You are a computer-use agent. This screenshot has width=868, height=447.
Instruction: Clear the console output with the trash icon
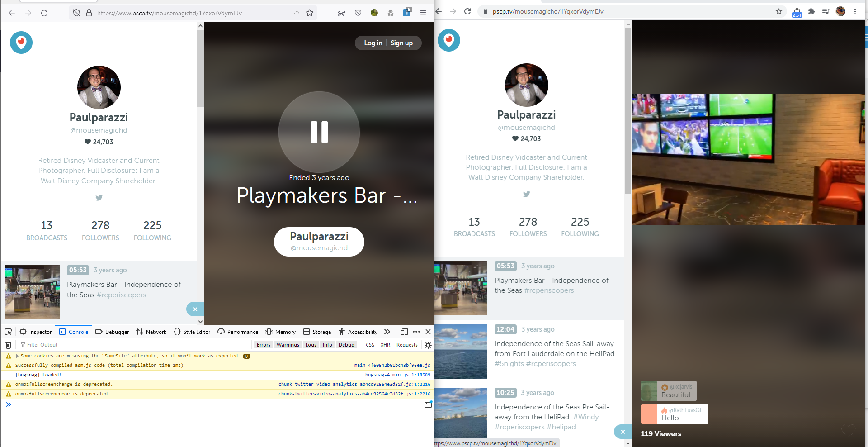(x=8, y=345)
